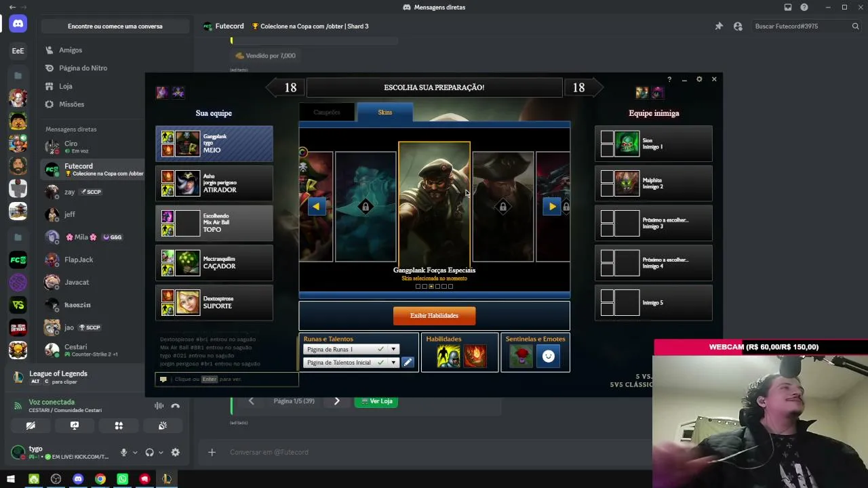Open OBS Studio from the taskbar
The image size is (868, 488).
(x=56, y=479)
